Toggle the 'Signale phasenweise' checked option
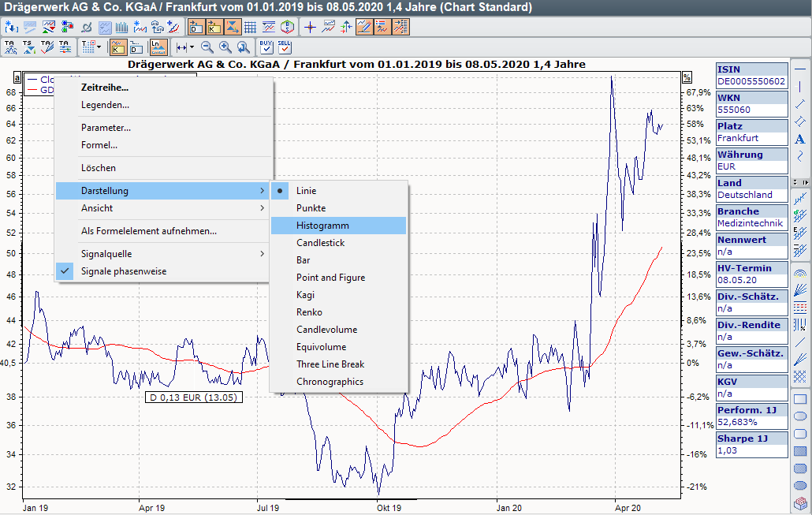812x515 pixels. click(x=123, y=271)
